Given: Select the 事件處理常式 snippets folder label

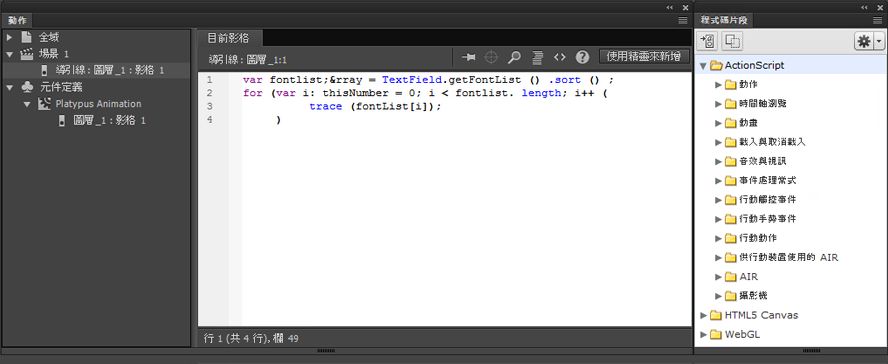Looking at the screenshot, I should click(x=768, y=181).
